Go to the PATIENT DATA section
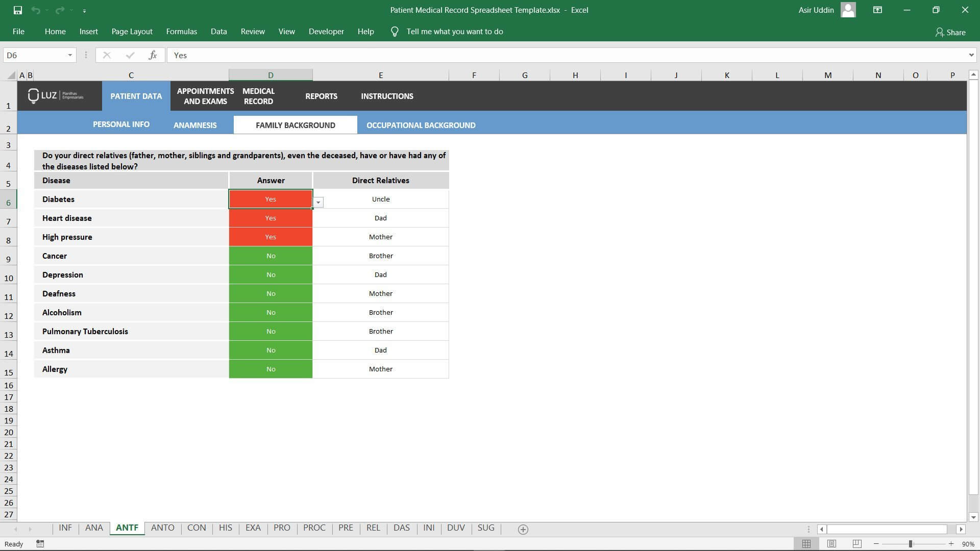The height and width of the screenshot is (551, 980). (x=136, y=96)
